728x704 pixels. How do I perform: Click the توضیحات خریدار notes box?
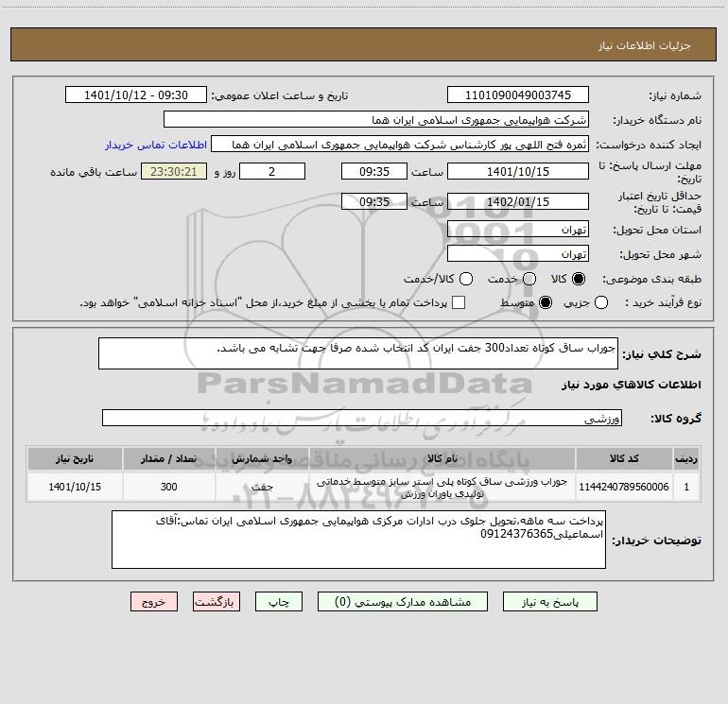pos(358,540)
